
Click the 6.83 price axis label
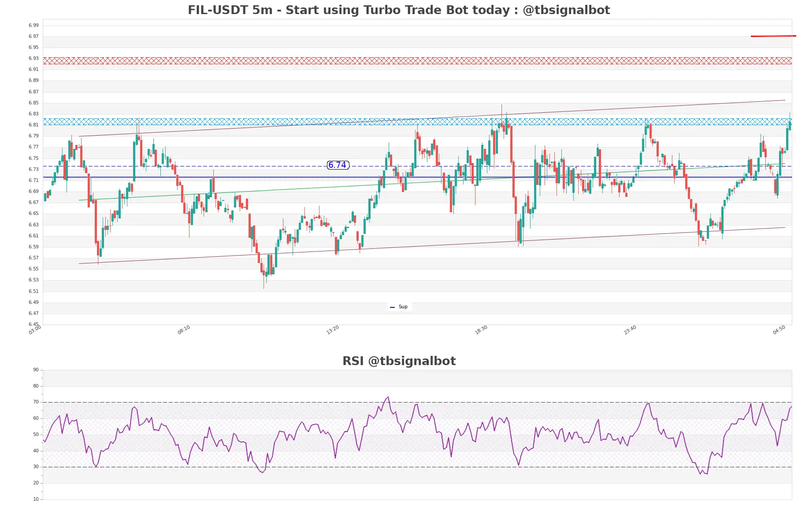pos(33,114)
